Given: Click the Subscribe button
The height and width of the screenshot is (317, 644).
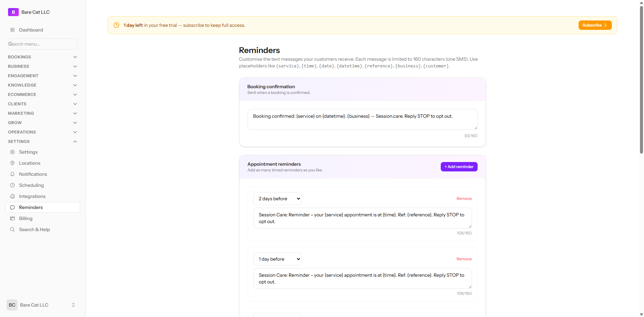Looking at the screenshot, I should [595, 25].
